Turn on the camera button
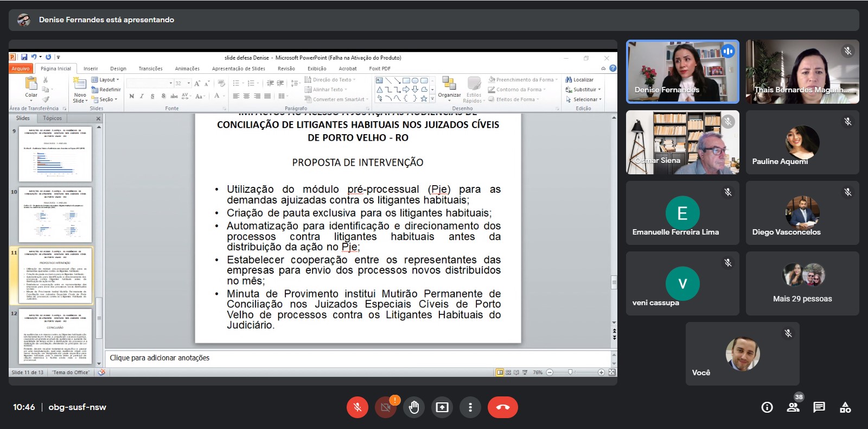 [386, 407]
